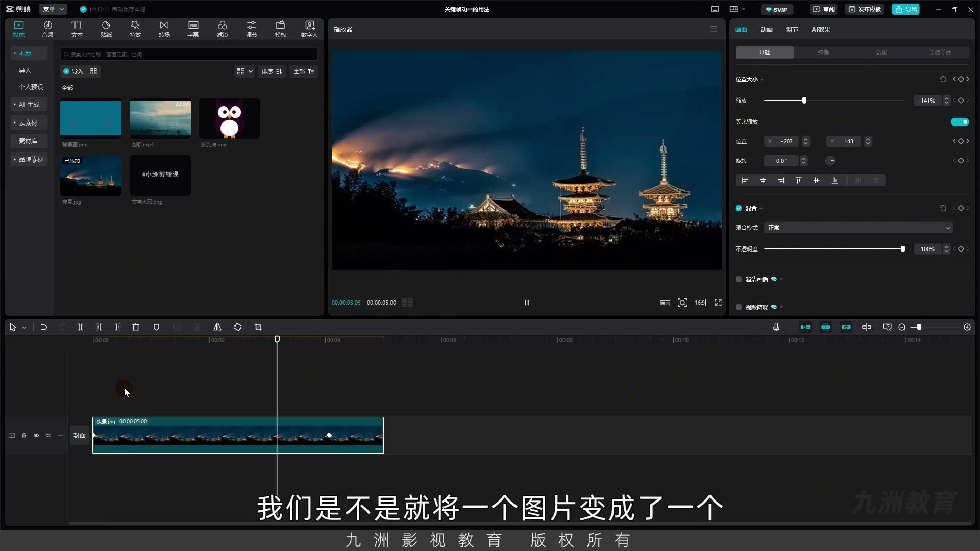Open the 数字人 (digital human) panel
980x551 pixels.
tap(309, 29)
